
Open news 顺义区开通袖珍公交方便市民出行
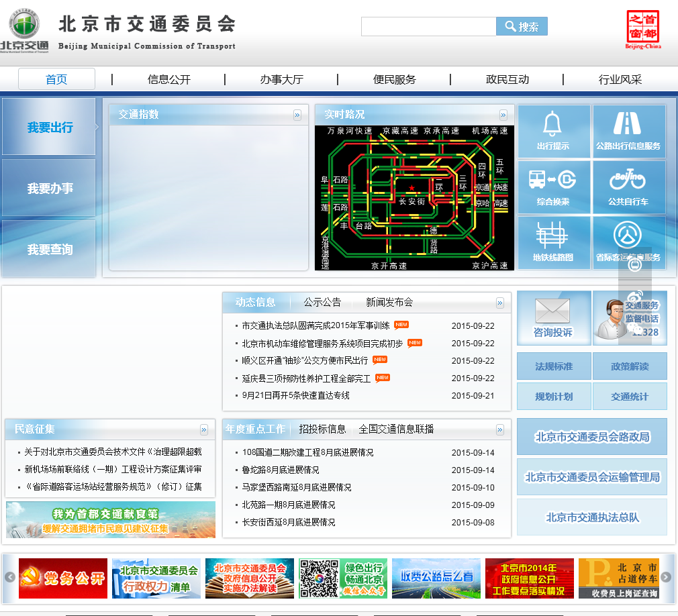click(x=305, y=360)
